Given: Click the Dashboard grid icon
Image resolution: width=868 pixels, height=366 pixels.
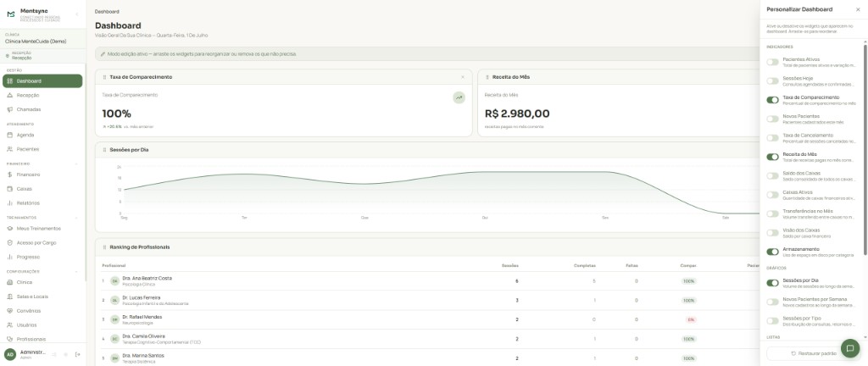Looking at the screenshot, I should 10,81.
